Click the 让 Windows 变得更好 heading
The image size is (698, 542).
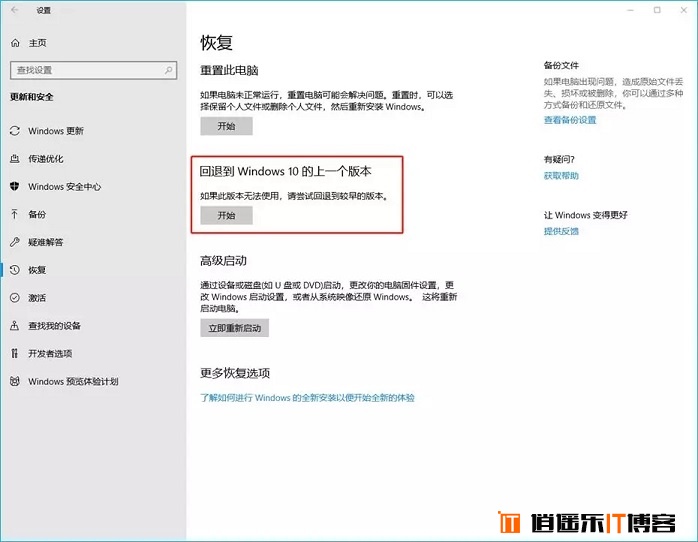pos(585,215)
